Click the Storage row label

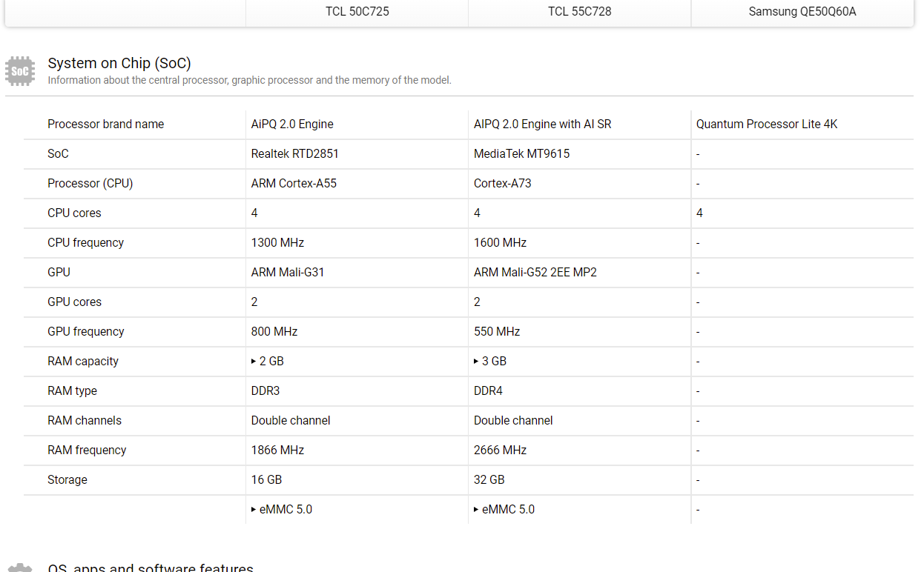[x=67, y=480]
